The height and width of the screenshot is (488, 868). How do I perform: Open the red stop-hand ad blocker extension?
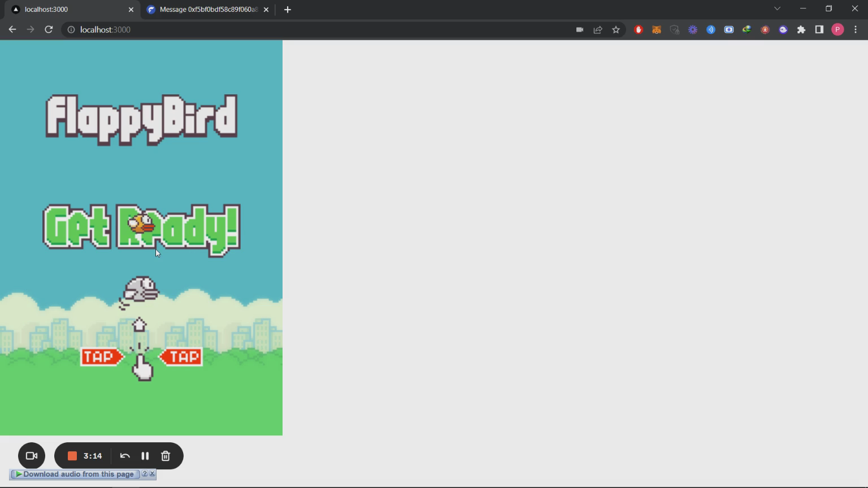[x=639, y=29]
